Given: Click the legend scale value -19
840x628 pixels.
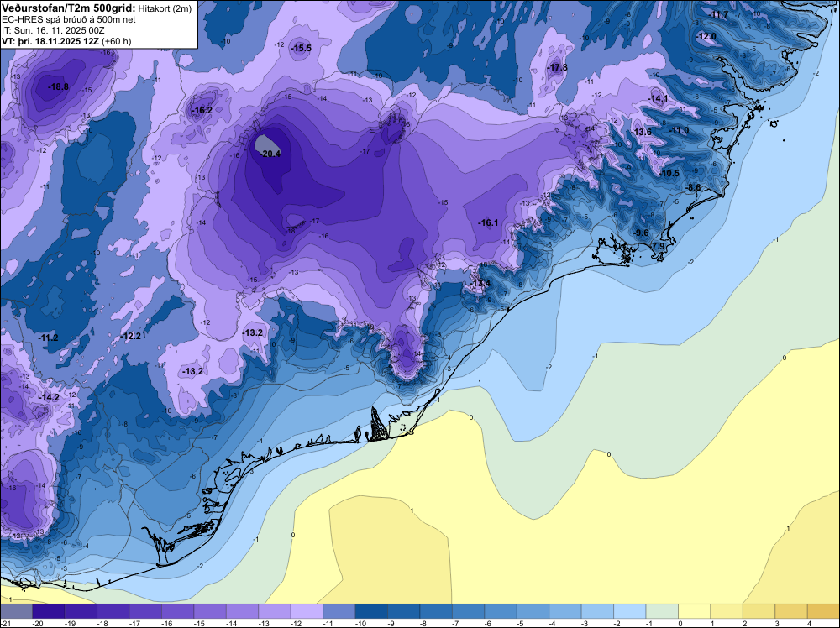Looking at the screenshot, I should (70, 623).
